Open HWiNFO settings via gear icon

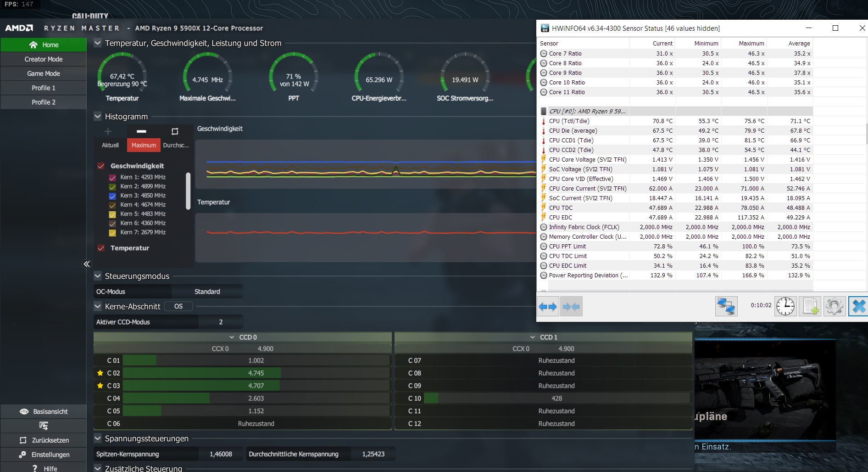[835, 306]
